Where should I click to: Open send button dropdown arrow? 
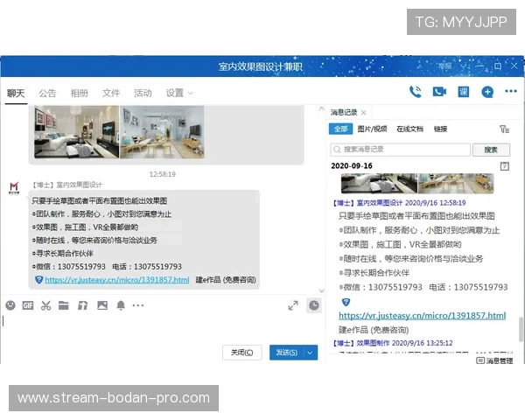click(311, 353)
